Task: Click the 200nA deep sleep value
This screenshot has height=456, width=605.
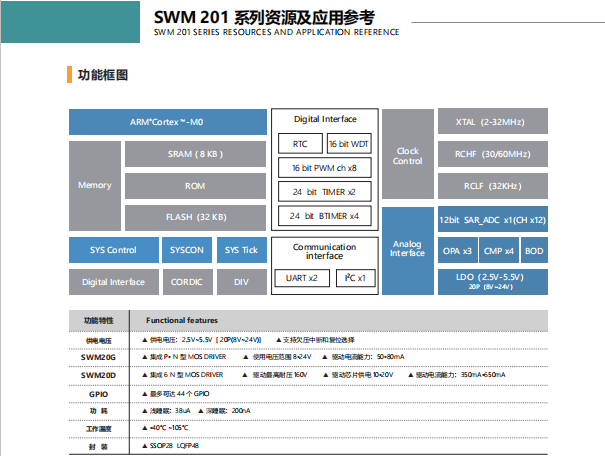Action: pos(241,410)
